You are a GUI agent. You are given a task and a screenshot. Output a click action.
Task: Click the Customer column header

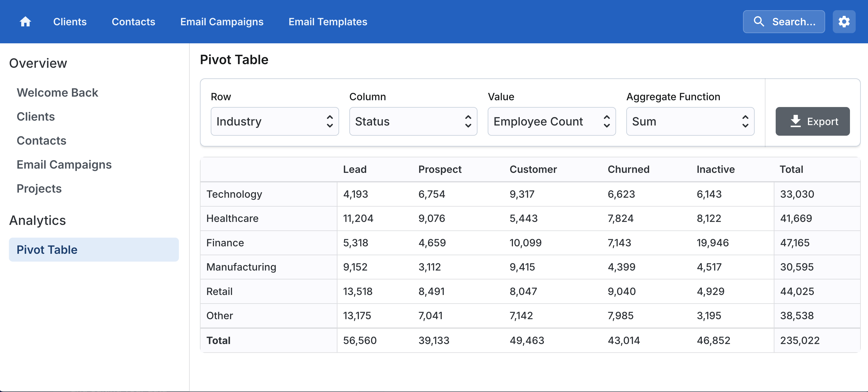point(533,169)
